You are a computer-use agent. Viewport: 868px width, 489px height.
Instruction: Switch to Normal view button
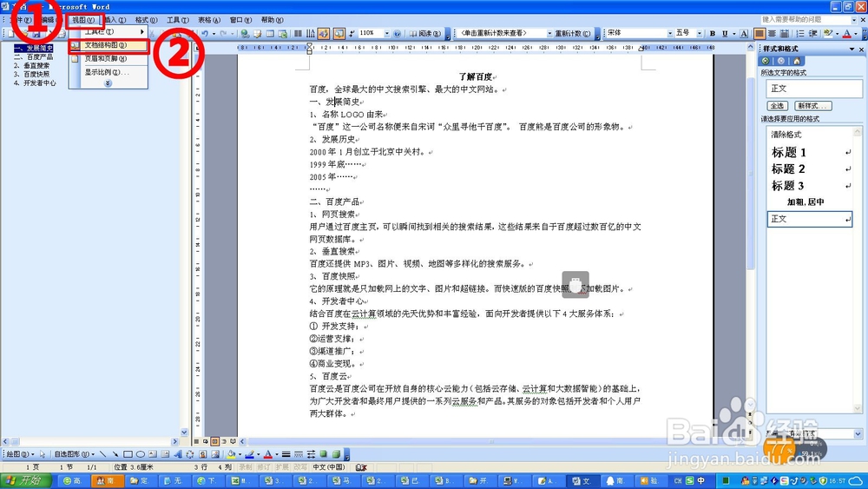(x=196, y=441)
